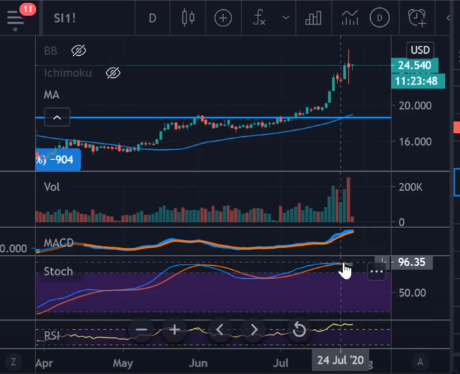
Task: Click the 24 Jul '20 date label
Action: point(340,360)
